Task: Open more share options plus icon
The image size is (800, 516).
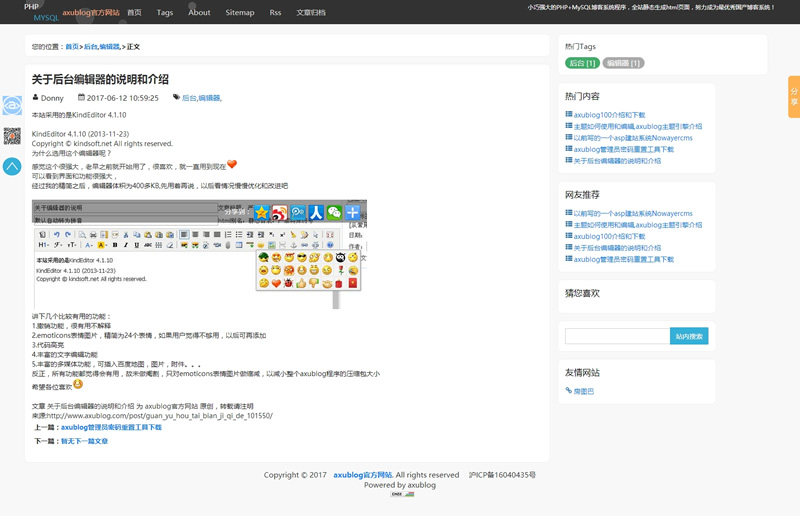Action: (x=353, y=212)
